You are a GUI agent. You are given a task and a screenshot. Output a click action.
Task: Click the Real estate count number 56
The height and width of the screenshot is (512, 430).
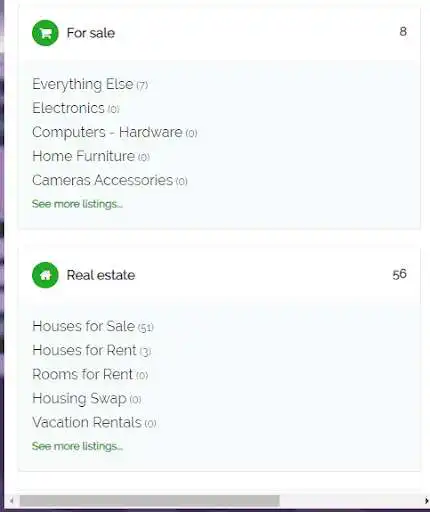(400, 274)
